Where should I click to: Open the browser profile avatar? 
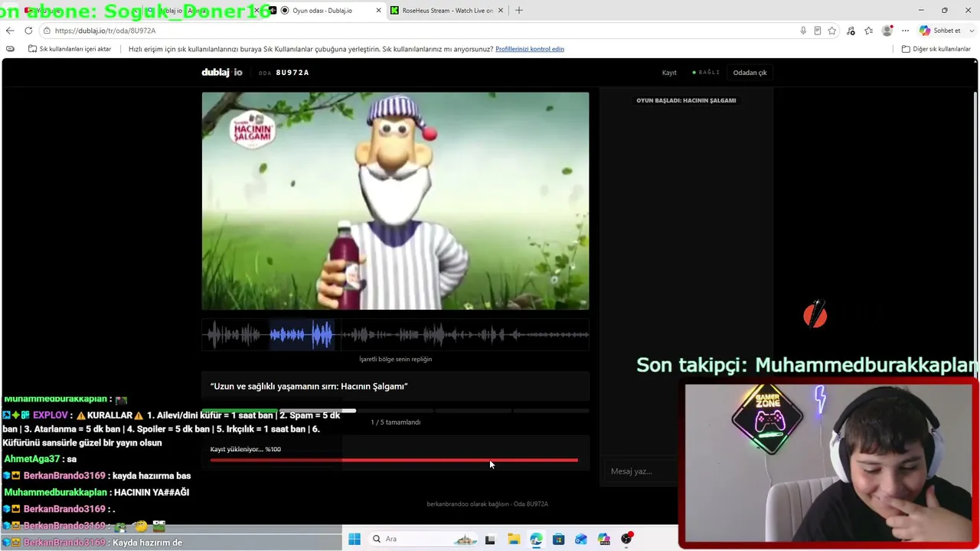(x=887, y=31)
